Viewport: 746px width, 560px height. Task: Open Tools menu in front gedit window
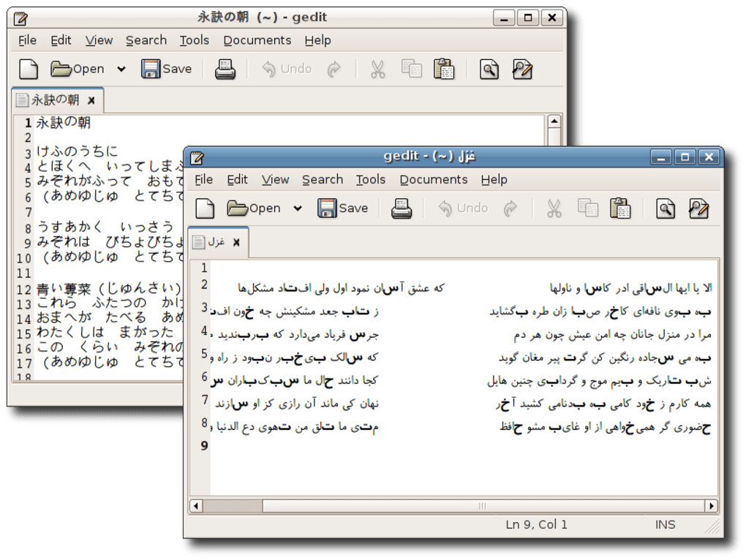pos(371,180)
